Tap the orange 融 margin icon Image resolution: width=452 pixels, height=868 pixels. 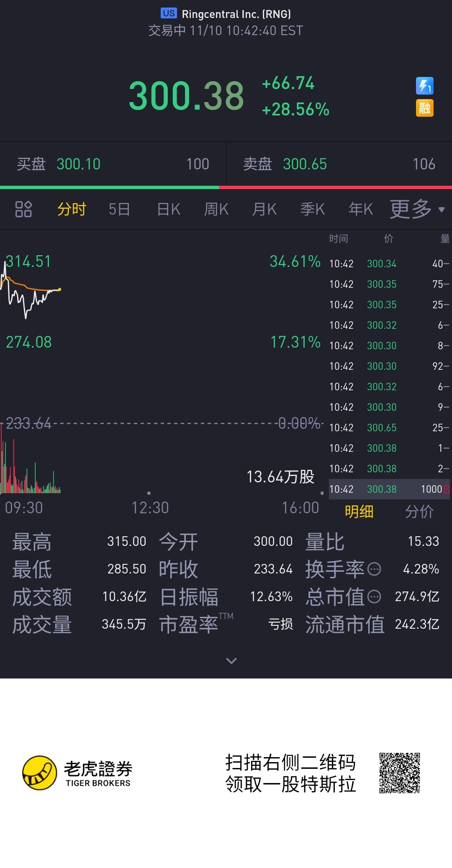(x=424, y=108)
